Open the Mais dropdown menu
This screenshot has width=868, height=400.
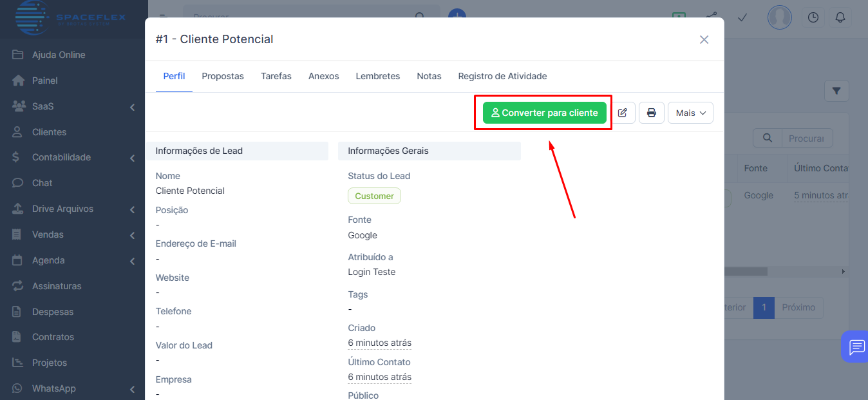click(690, 113)
